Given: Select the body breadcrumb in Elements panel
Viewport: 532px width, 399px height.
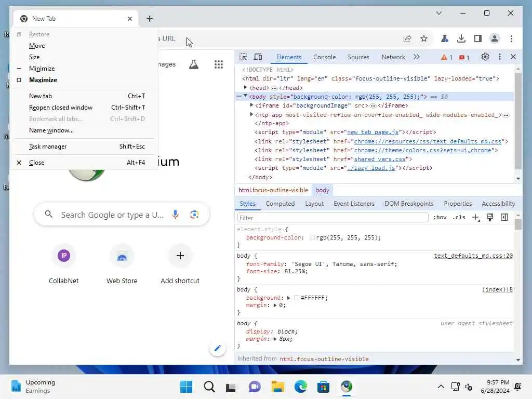Looking at the screenshot, I should pos(322,190).
